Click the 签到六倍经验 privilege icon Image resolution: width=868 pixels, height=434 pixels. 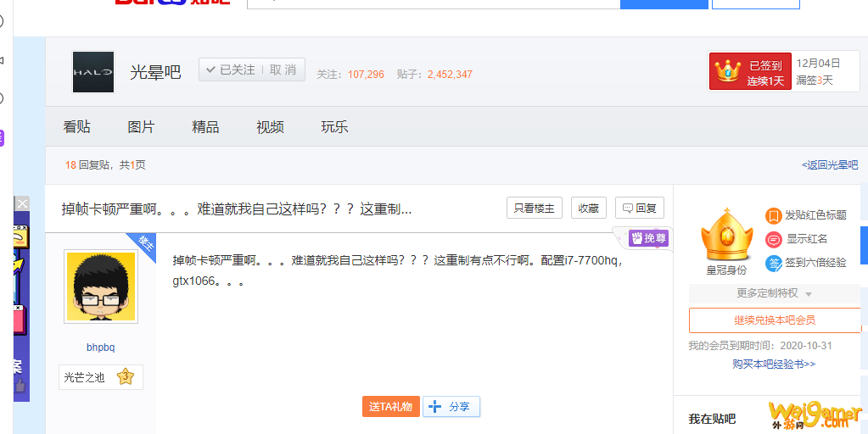tap(773, 263)
